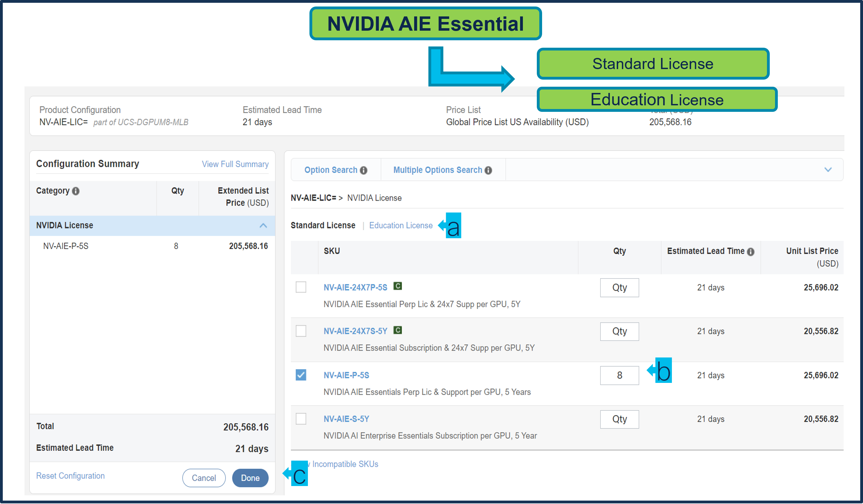Uncheck the NV-AIE-P-5S checkbox

click(301, 375)
